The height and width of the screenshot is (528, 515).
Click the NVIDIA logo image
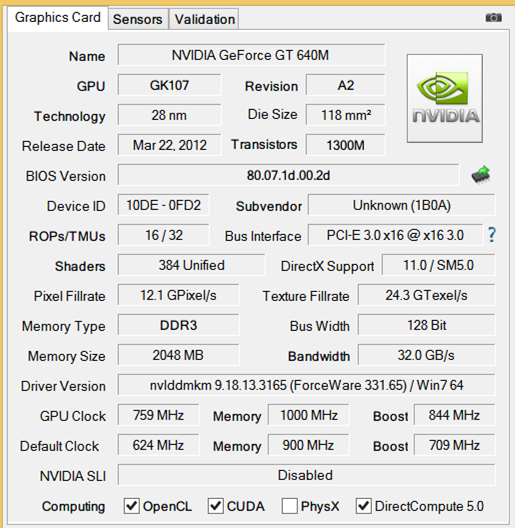pyautogui.click(x=445, y=98)
